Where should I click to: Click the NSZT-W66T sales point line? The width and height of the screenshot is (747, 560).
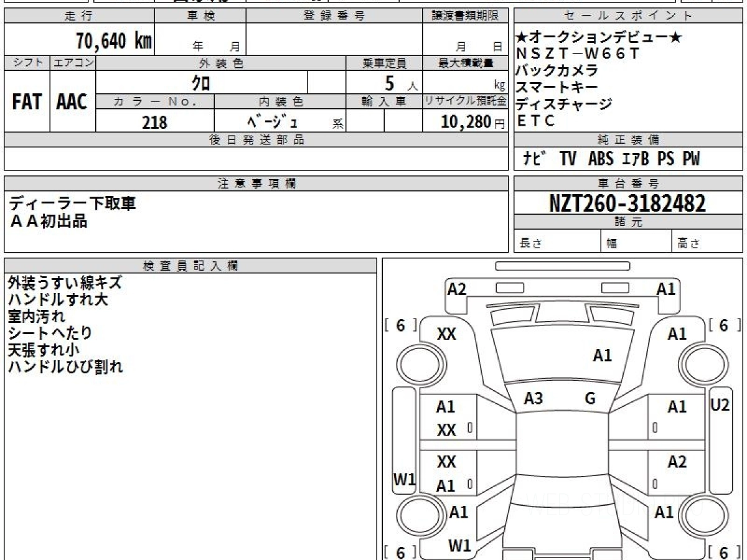578,54
